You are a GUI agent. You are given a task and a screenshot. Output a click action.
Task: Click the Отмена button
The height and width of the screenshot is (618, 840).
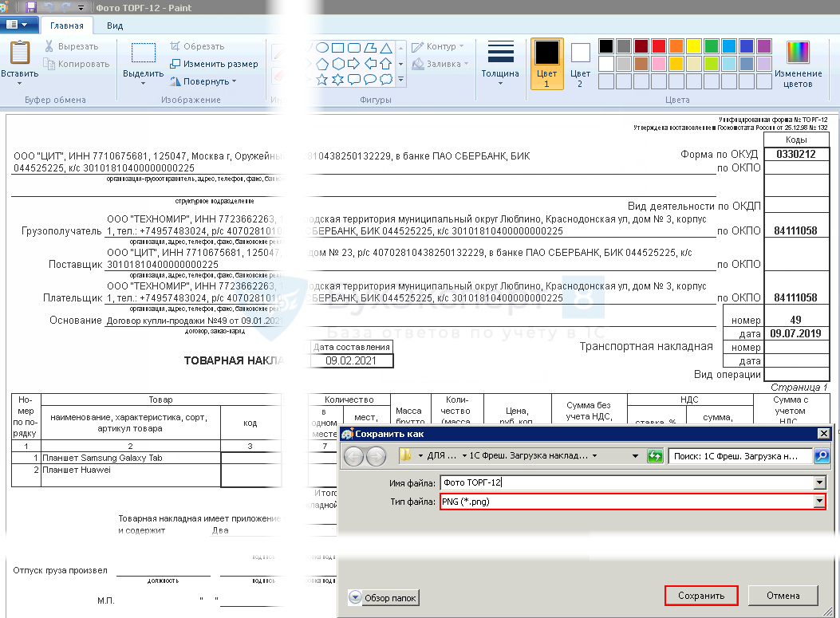point(783,596)
